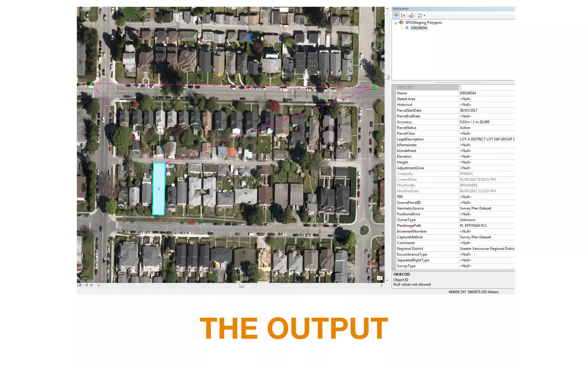Click the Attributes panel title bar
This screenshot has width=588, height=368.
[x=453, y=9]
